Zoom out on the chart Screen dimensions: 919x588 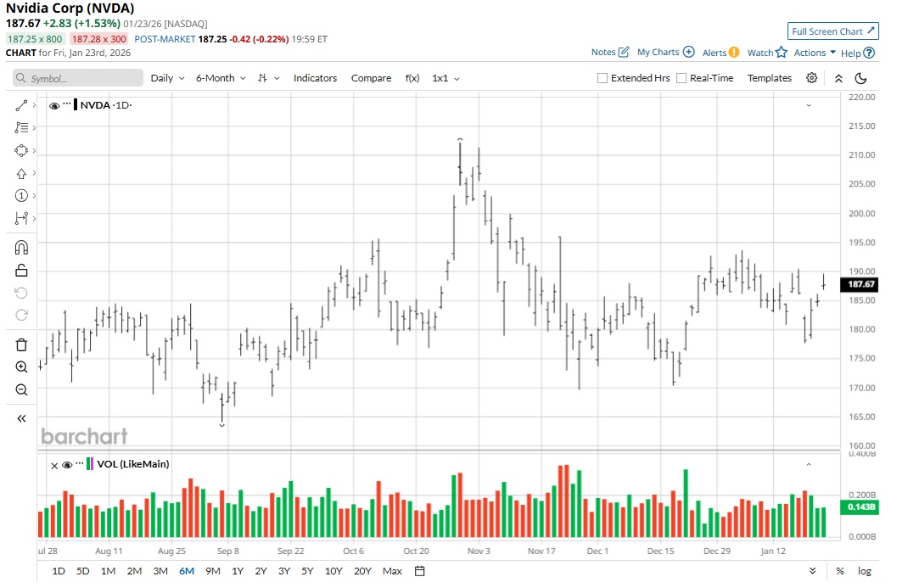(x=21, y=389)
